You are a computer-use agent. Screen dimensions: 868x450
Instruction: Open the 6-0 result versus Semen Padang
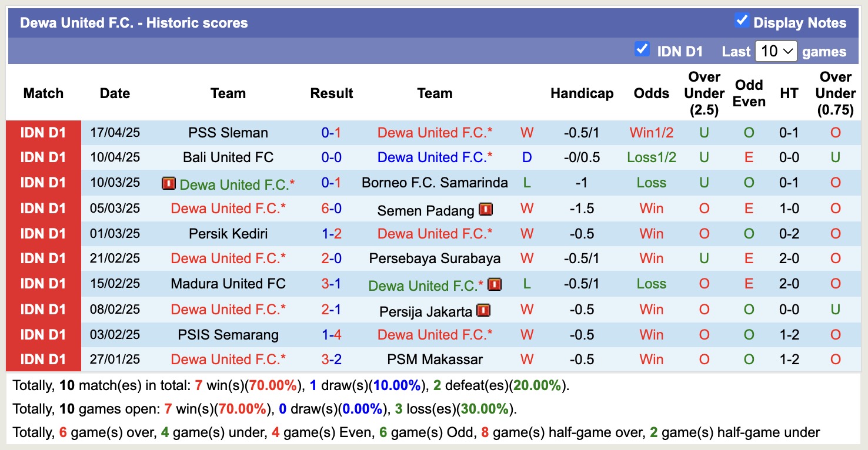[332, 208]
